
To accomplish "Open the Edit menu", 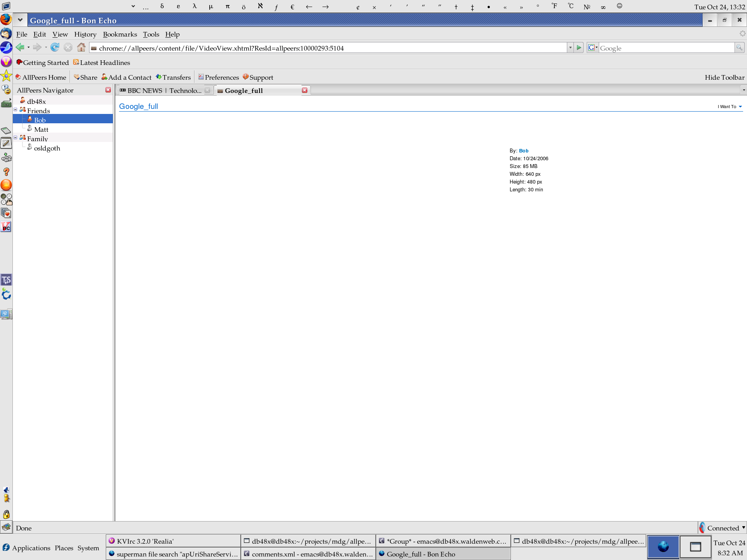I will tap(40, 34).
